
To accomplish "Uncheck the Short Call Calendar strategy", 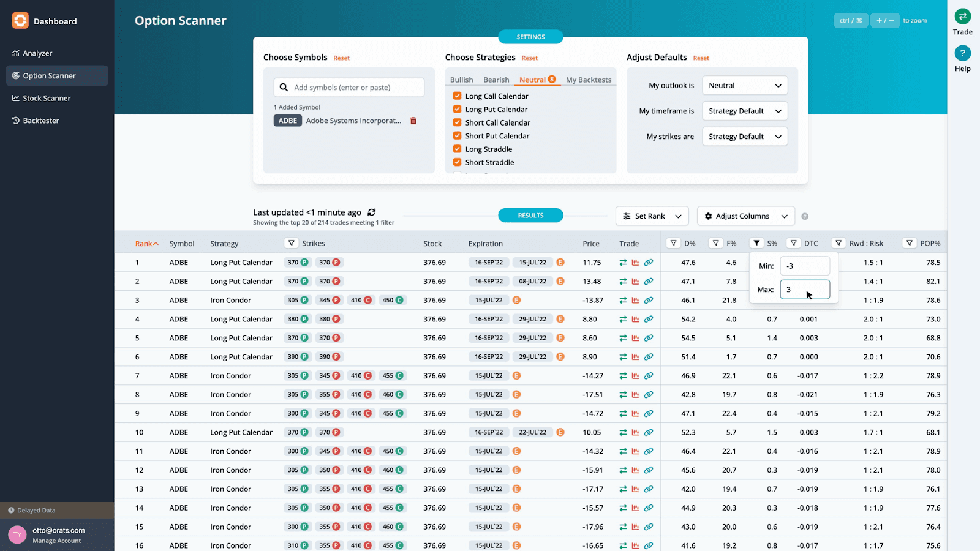I will (x=457, y=122).
